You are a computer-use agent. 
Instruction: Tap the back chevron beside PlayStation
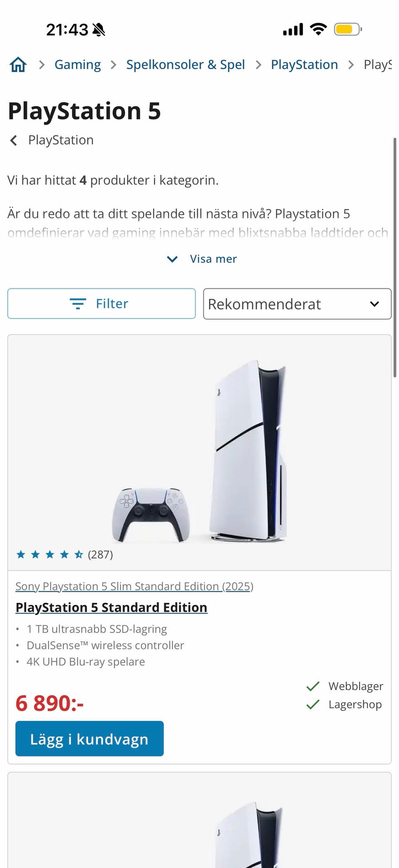click(14, 140)
